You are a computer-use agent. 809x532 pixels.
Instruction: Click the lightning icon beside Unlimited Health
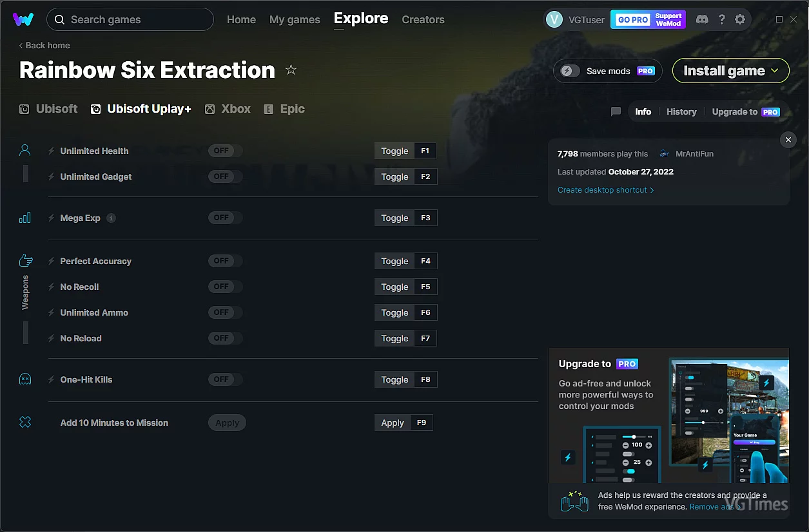point(52,151)
